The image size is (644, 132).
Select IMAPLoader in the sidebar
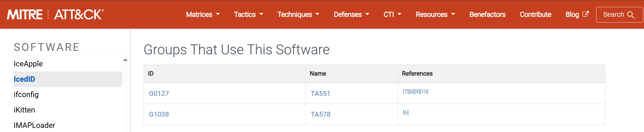[x=34, y=126]
